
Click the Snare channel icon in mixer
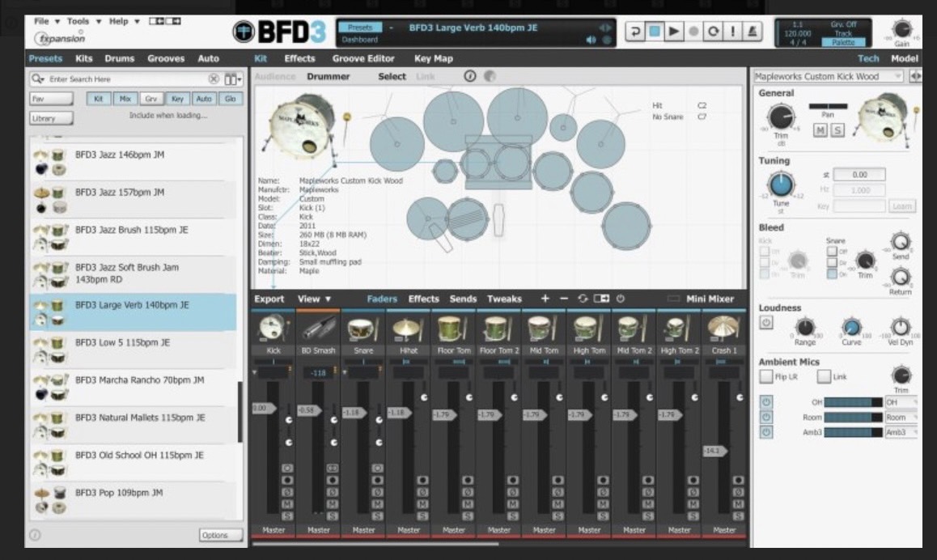pos(363,328)
